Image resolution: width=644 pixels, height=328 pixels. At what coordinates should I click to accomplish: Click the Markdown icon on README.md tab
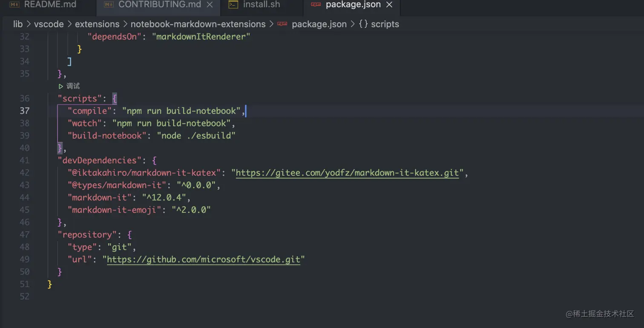point(14,5)
